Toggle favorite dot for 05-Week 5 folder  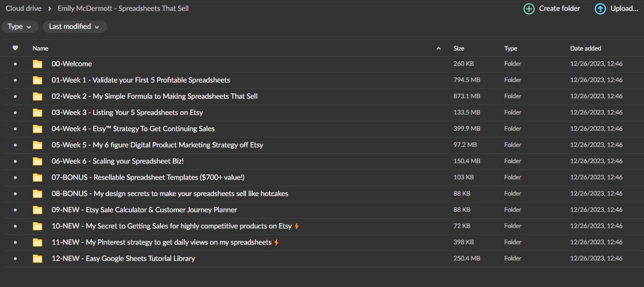(15, 145)
